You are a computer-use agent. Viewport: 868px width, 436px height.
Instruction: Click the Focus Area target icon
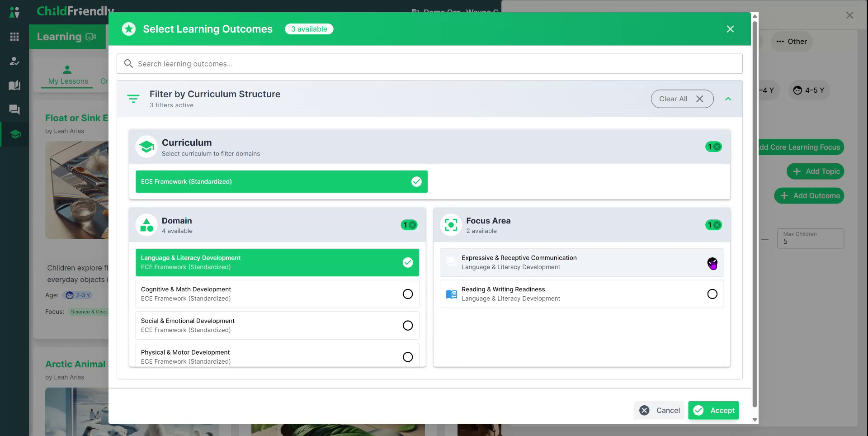(x=451, y=225)
